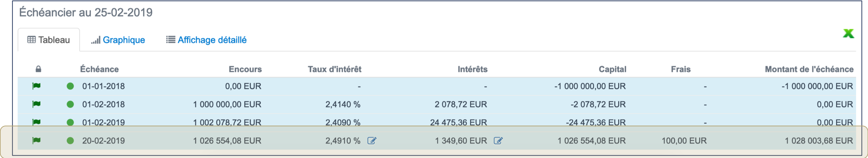The height and width of the screenshot is (158, 868).
Task: Click the Excel export icon
Action: [x=848, y=34]
